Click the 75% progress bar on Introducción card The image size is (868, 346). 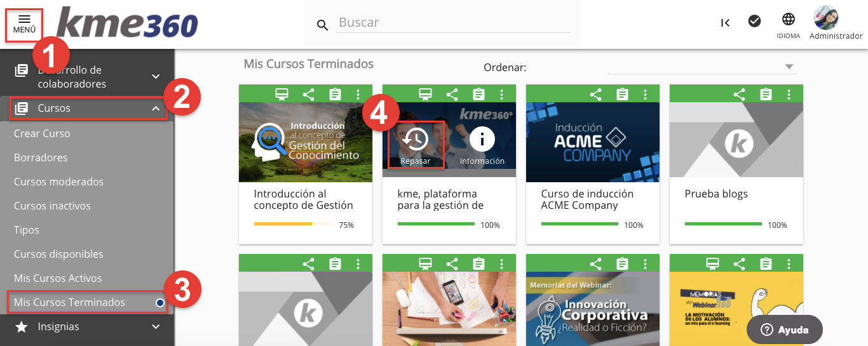click(293, 224)
